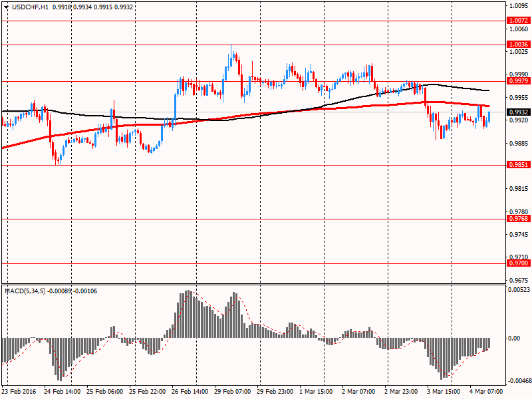
Task: Select the MACD scale value -0.00468
Action: (519, 381)
